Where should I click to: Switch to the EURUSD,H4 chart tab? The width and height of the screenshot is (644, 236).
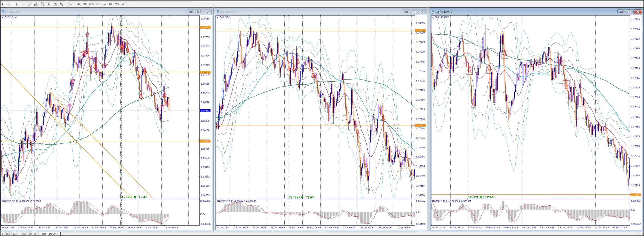(9, 234)
